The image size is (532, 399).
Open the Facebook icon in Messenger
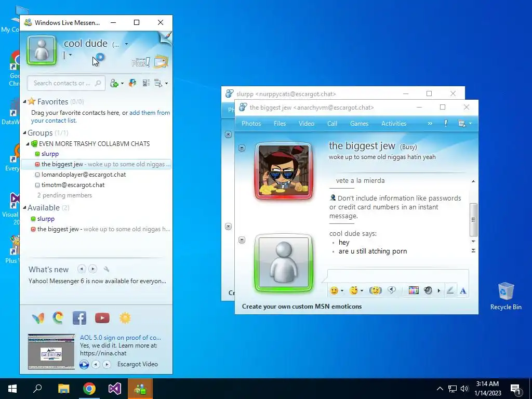79,318
